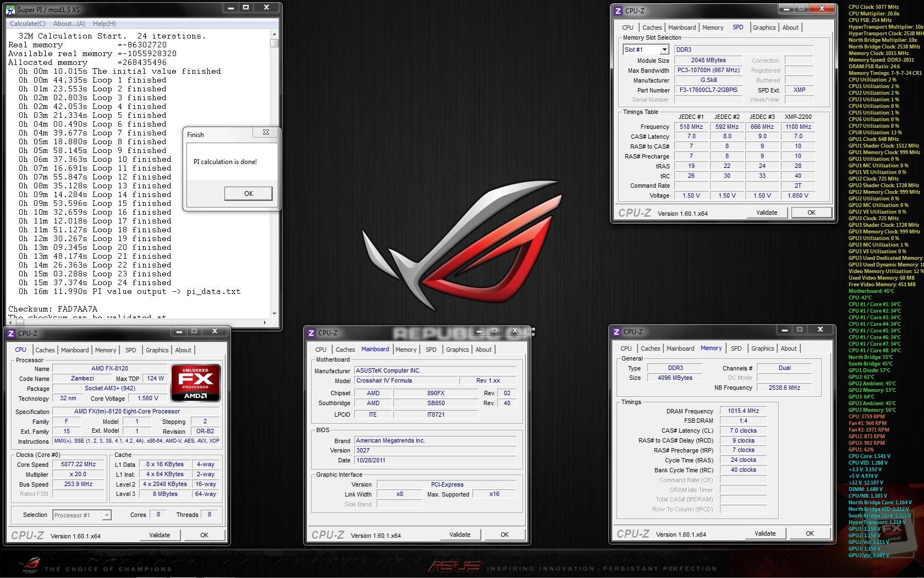Select CPU tab in Memory window
Image resolution: width=924 pixels, height=578 pixels.
(x=626, y=348)
